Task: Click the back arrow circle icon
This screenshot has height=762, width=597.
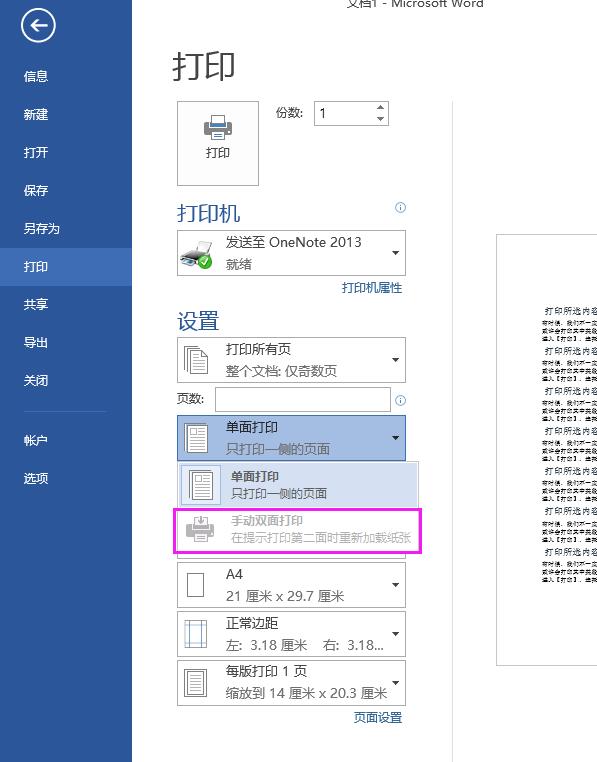Action: (x=38, y=25)
